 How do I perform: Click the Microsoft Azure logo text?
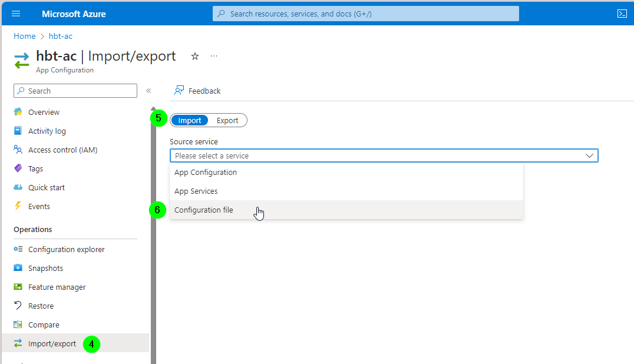tap(74, 14)
